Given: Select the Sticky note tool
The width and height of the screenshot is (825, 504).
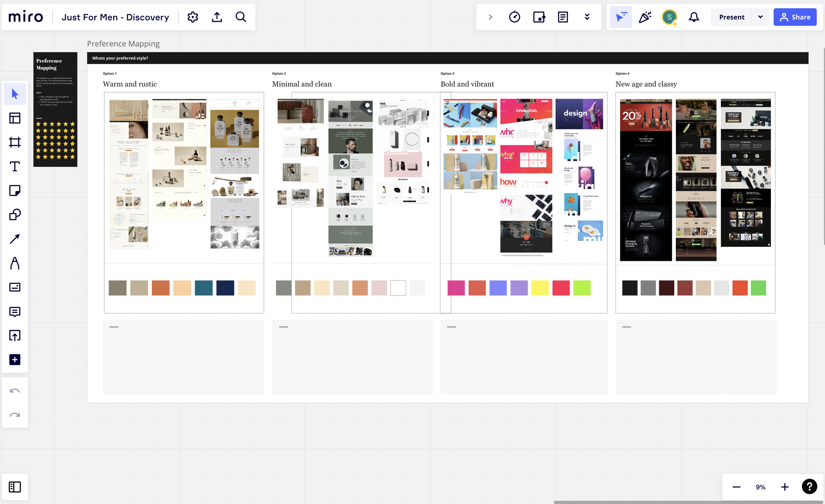Looking at the screenshot, I should (15, 190).
